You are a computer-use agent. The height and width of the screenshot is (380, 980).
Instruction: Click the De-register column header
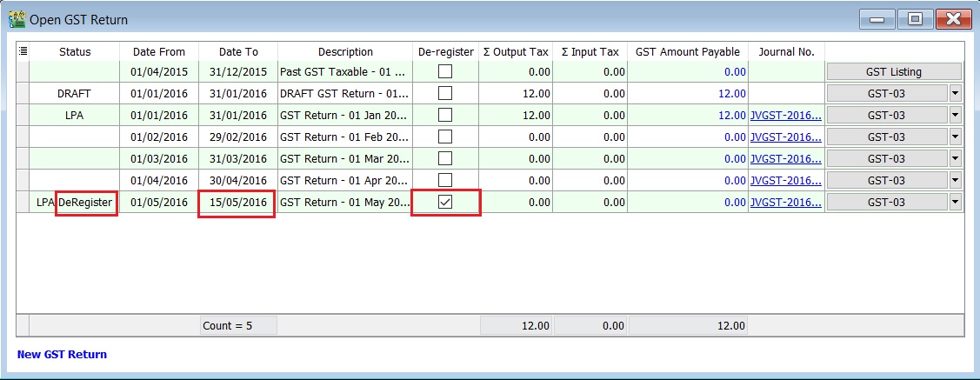(x=445, y=52)
